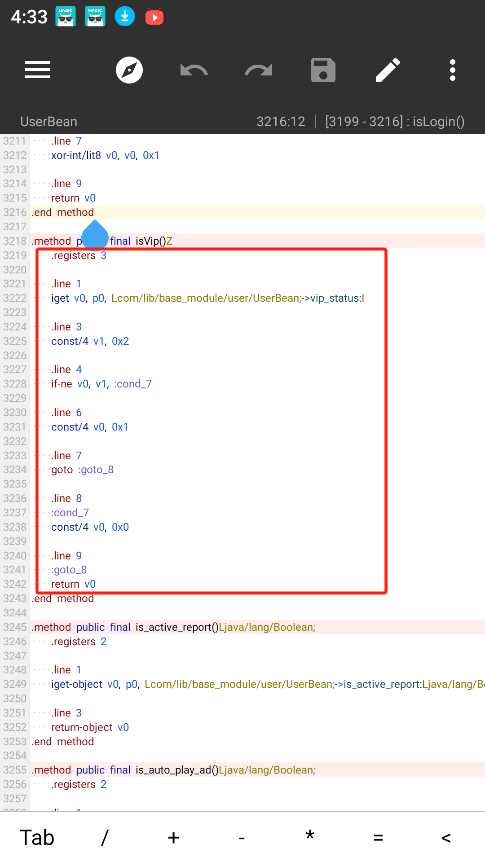Tap the isLogin() method range indicator

(394, 122)
